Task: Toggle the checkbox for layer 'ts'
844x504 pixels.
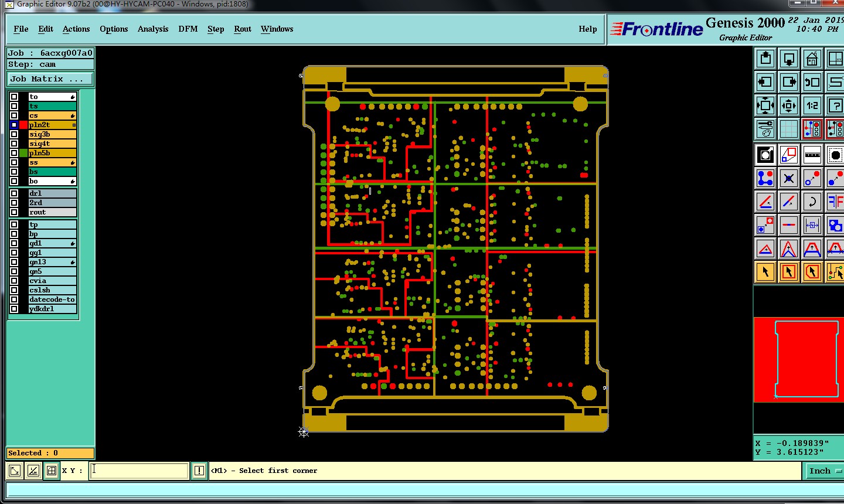Action: (x=14, y=106)
